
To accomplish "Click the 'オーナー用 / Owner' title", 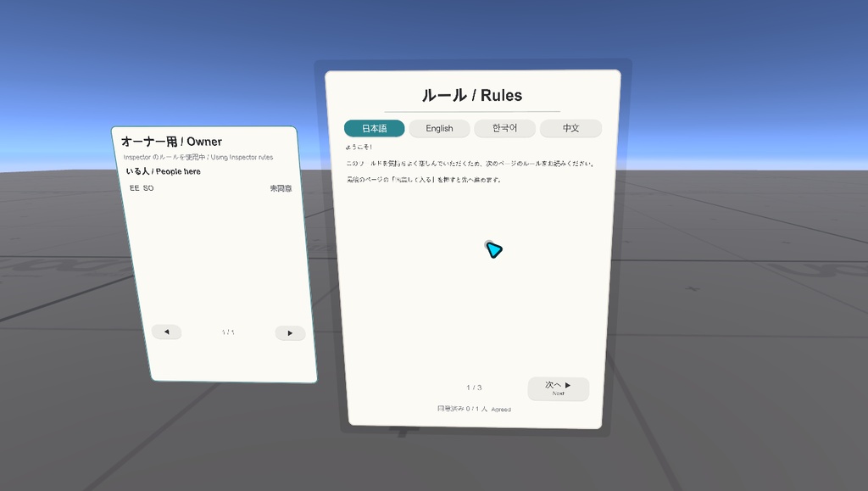I will pyautogui.click(x=171, y=142).
